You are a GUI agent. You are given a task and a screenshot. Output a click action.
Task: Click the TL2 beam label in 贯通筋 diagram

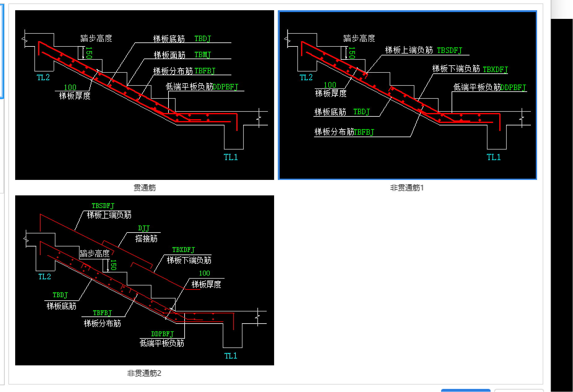pos(43,77)
